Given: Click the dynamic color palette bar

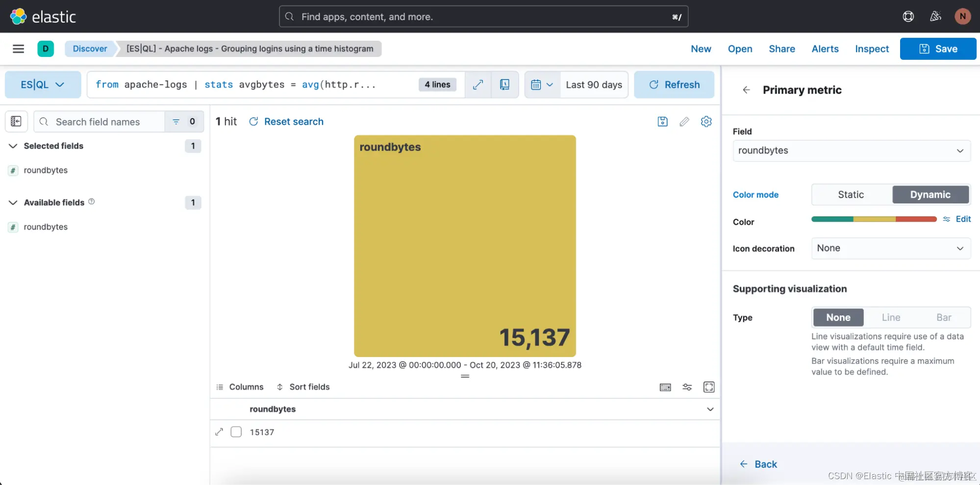Looking at the screenshot, I should click(874, 219).
